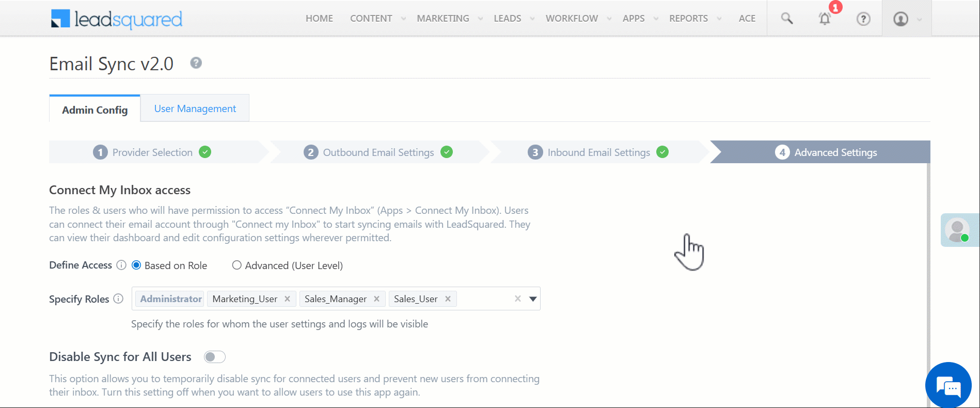The width and height of the screenshot is (980, 408).
Task: Click the help question mark in header
Action: coord(863,19)
